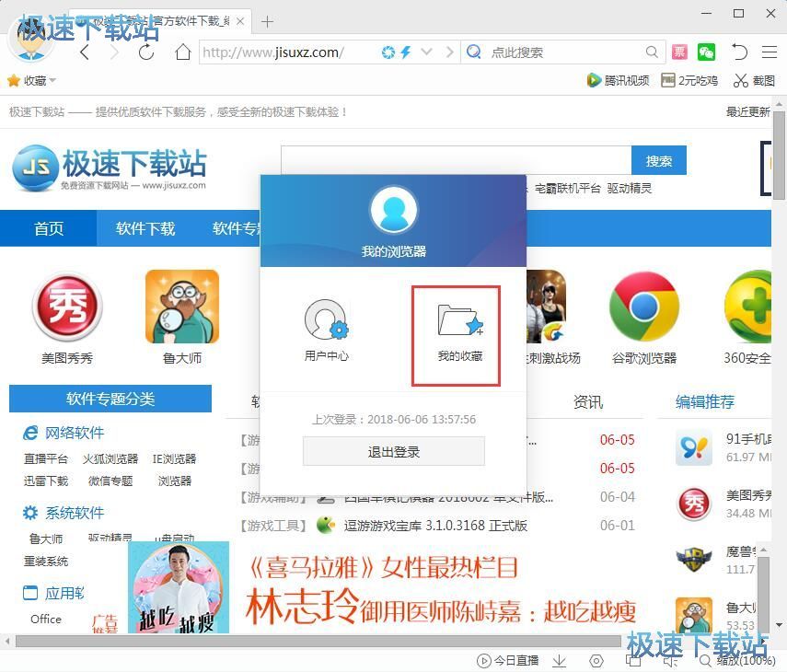Screen dimensions: 787x672
Task: Click the 微信专题 link
Action: coord(110,481)
